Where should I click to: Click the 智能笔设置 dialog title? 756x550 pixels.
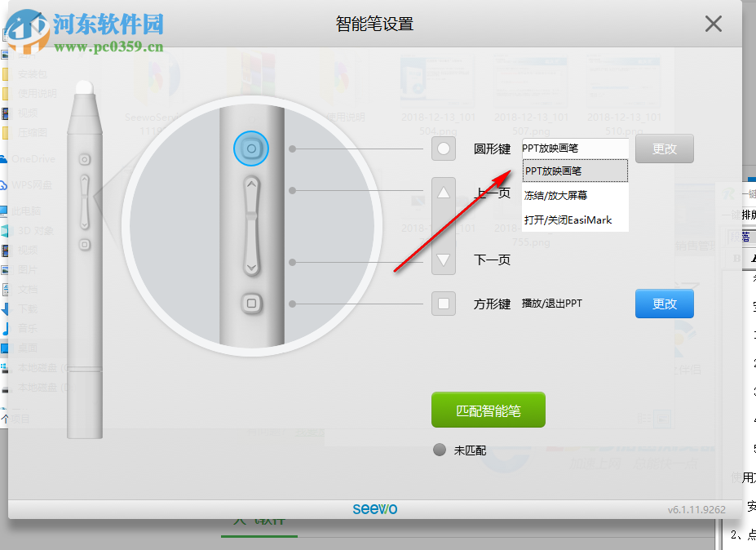pyautogui.click(x=374, y=24)
